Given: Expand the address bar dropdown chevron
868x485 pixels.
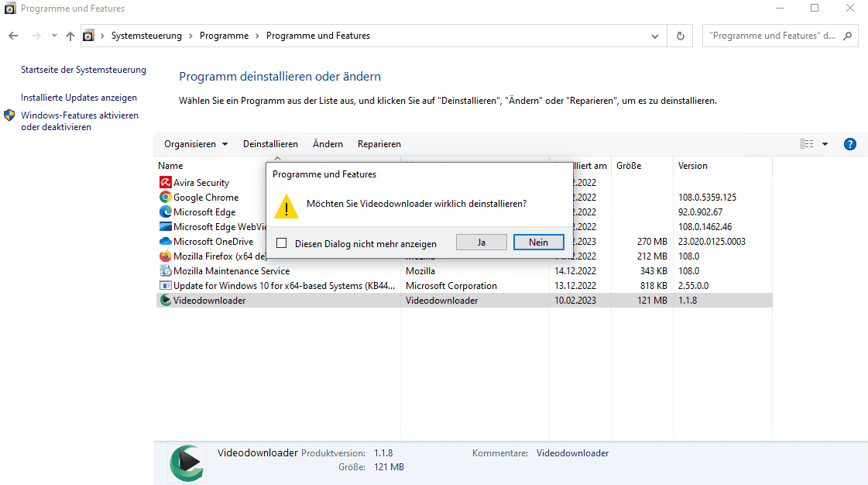Looking at the screenshot, I should [654, 35].
